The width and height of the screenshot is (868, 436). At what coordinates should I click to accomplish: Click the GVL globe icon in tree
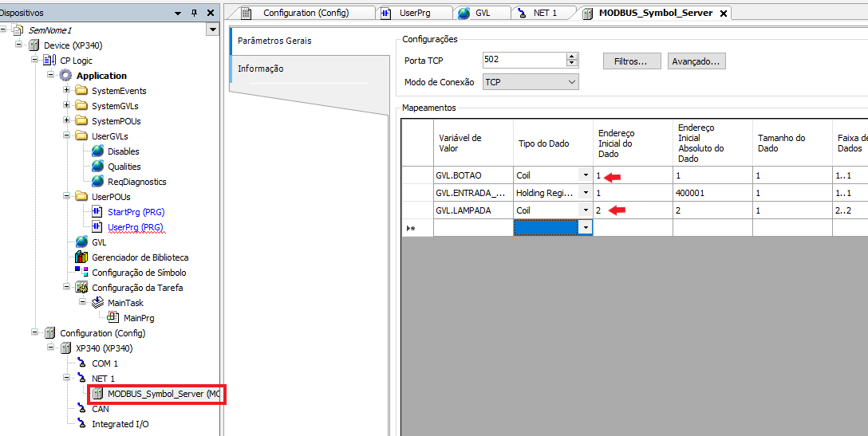(x=81, y=242)
